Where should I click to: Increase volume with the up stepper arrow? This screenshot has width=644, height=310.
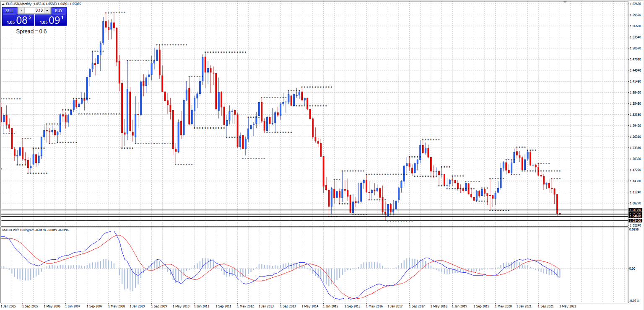(46, 10)
